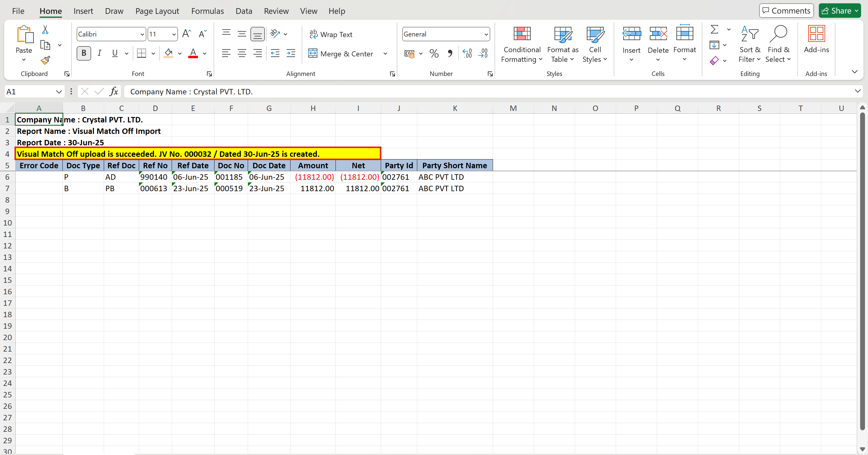Open the Calibri font name dropdown
Image resolution: width=868 pixels, height=455 pixels.
pyautogui.click(x=142, y=34)
